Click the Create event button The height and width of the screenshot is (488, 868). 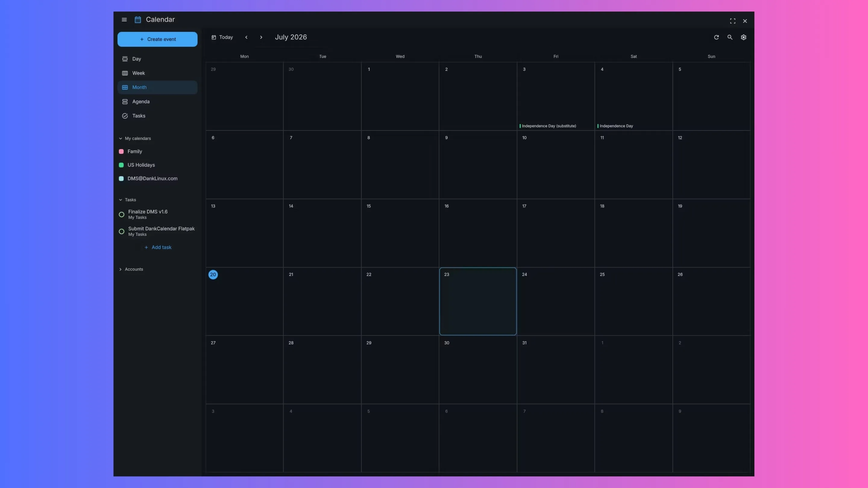pyautogui.click(x=157, y=39)
